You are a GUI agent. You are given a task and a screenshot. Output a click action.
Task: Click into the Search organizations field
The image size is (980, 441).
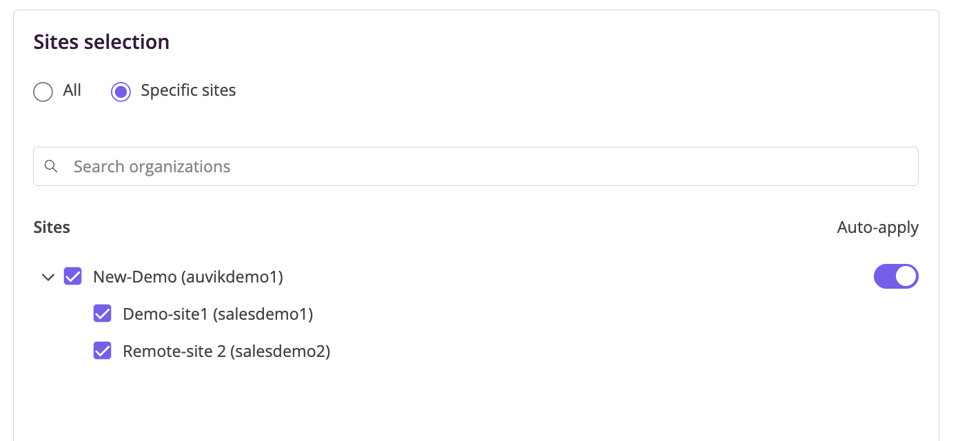[476, 166]
